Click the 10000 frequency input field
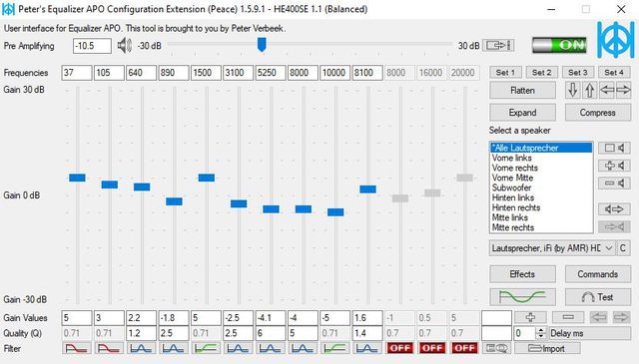639x364 pixels. click(335, 73)
